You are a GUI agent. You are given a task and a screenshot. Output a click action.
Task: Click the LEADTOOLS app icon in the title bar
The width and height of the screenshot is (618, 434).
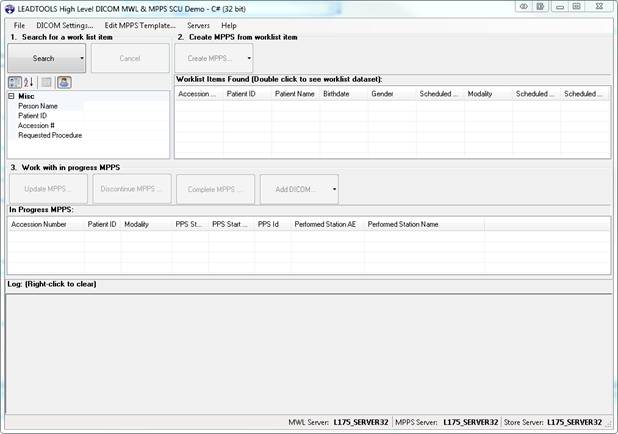point(10,7)
